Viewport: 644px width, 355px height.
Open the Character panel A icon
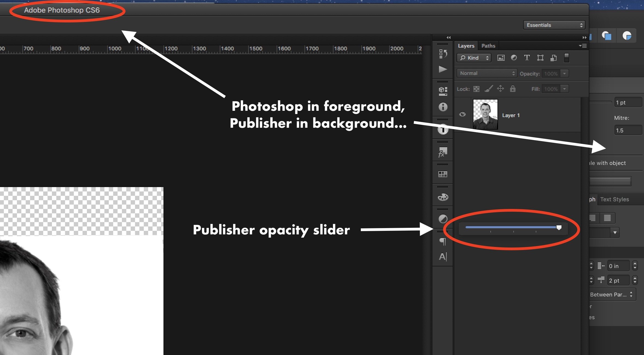(443, 257)
